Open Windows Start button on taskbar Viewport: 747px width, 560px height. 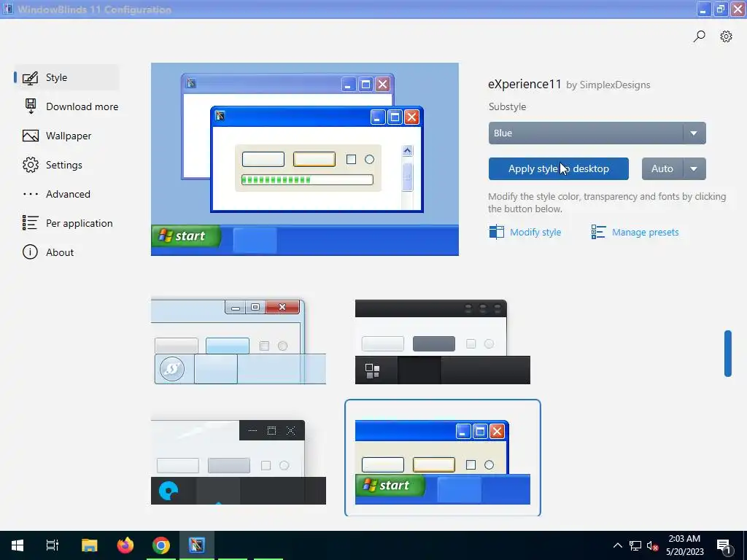(18, 545)
